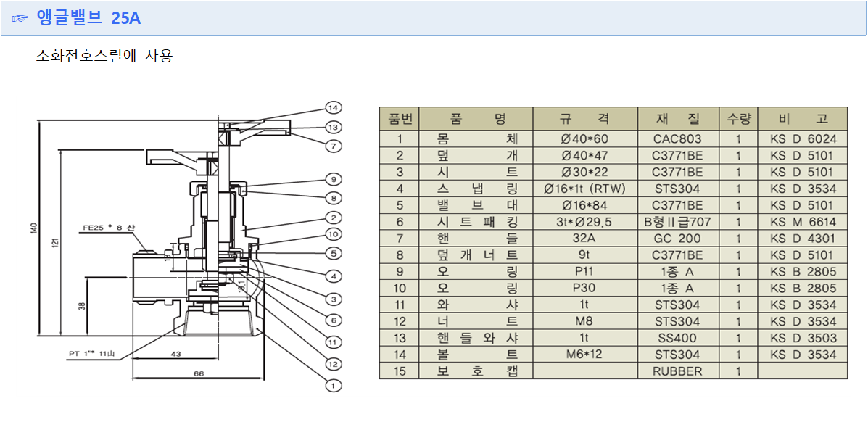868x422 pixels.
Task: Click the 'Ø16*1t (RTW)' spec cell
Action: (585, 189)
